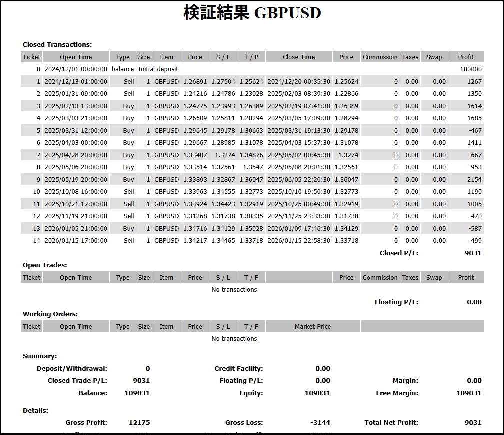Click Open Time header in Closed Transactions table

(x=76, y=57)
